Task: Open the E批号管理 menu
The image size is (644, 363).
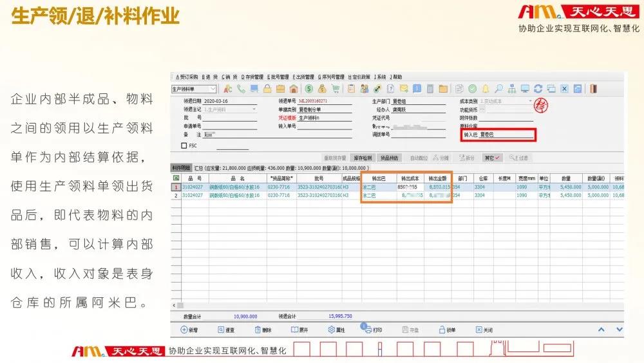Action: (x=278, y=77)
